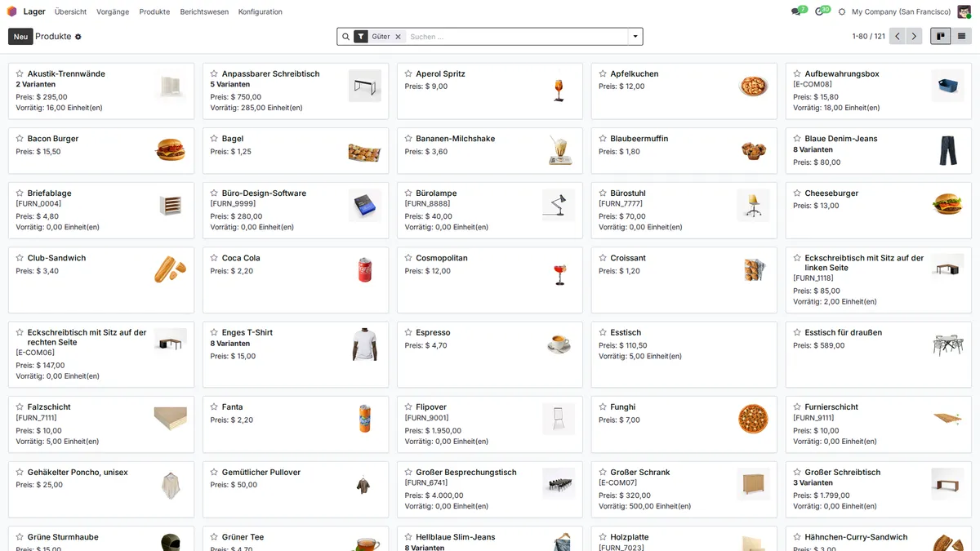Open the chat messages icon
The image size is (980, 551).
coord(796,11)
